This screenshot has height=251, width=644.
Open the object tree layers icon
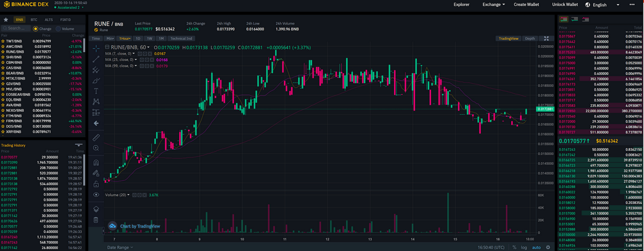click(96, 209)
